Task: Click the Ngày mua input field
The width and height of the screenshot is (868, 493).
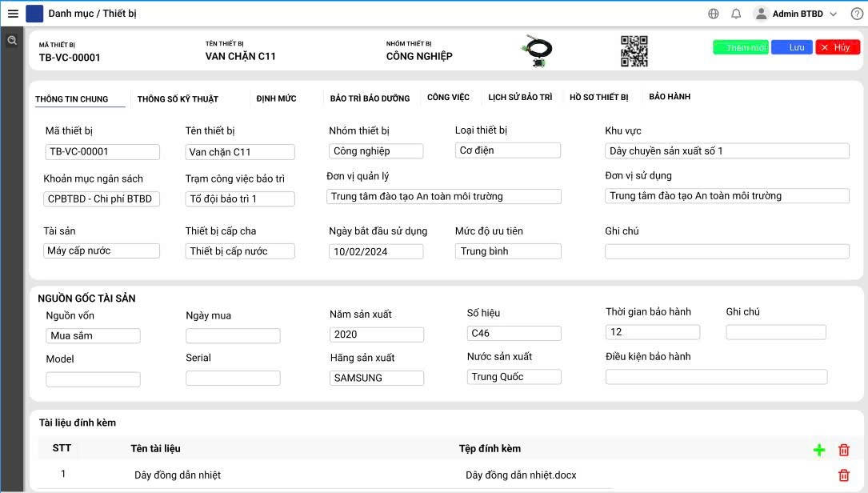Action: tap(233, 336)
